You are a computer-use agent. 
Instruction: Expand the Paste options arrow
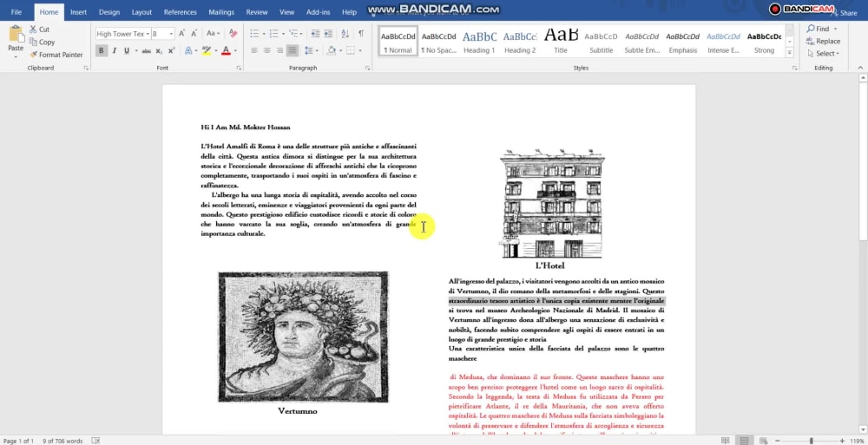coord(16,57)
